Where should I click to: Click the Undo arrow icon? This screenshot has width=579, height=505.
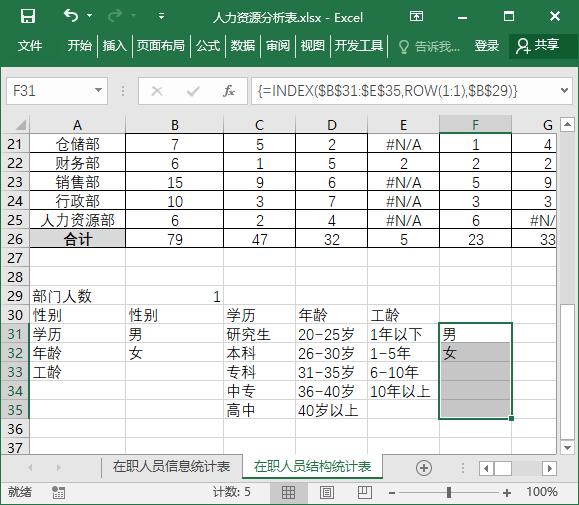point(71,16)
